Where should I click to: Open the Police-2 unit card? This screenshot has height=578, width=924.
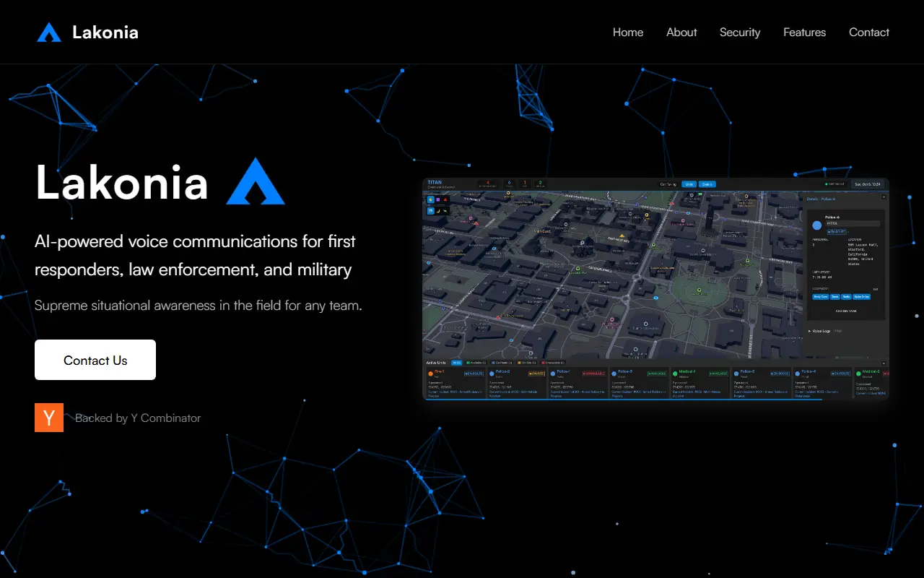coord(517,382)
